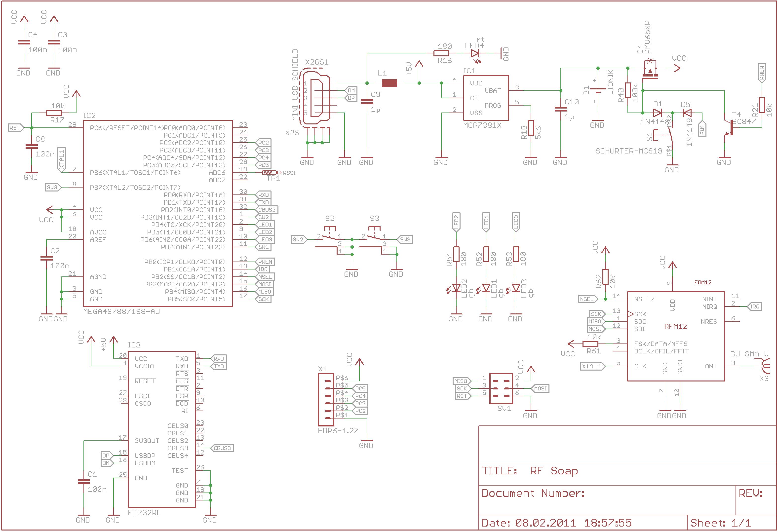The height and width of the screenshot is (532, 778).
Task: Select the 'HDR6-1.27' label
Action: [338, 431]
